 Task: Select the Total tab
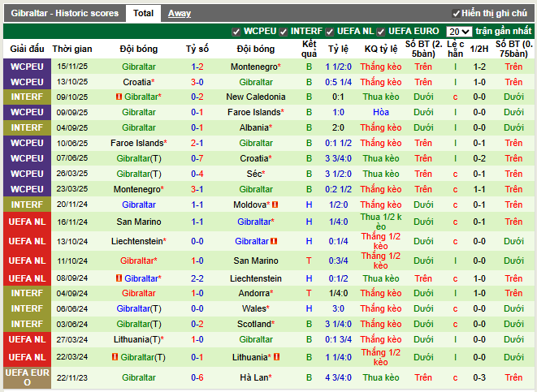click(x=144, y=13)
